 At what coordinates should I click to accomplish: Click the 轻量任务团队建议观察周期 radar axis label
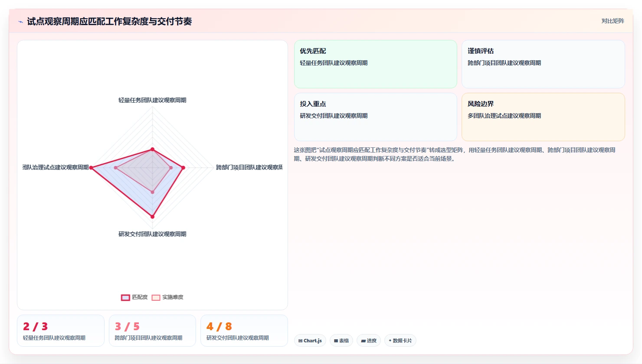(152, 100)
